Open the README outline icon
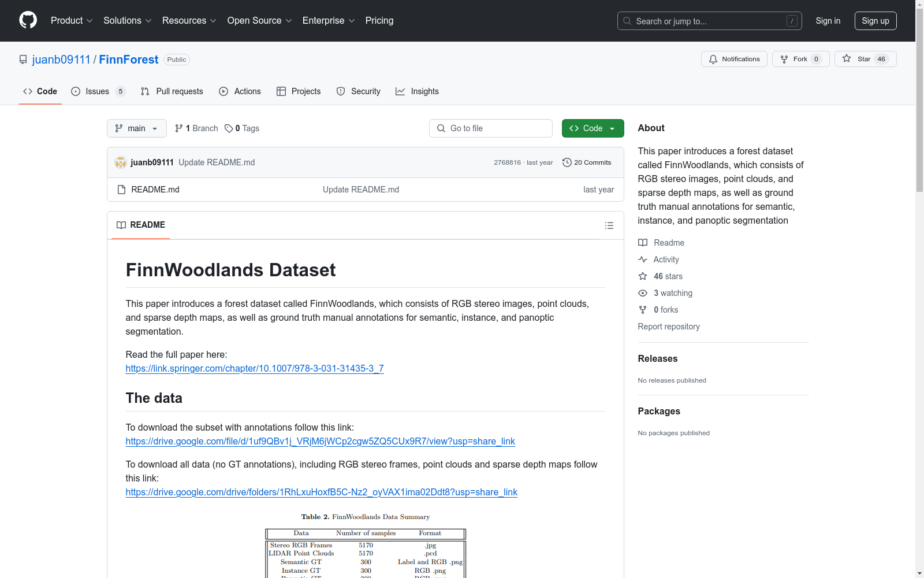 click(x=609, y=225)
